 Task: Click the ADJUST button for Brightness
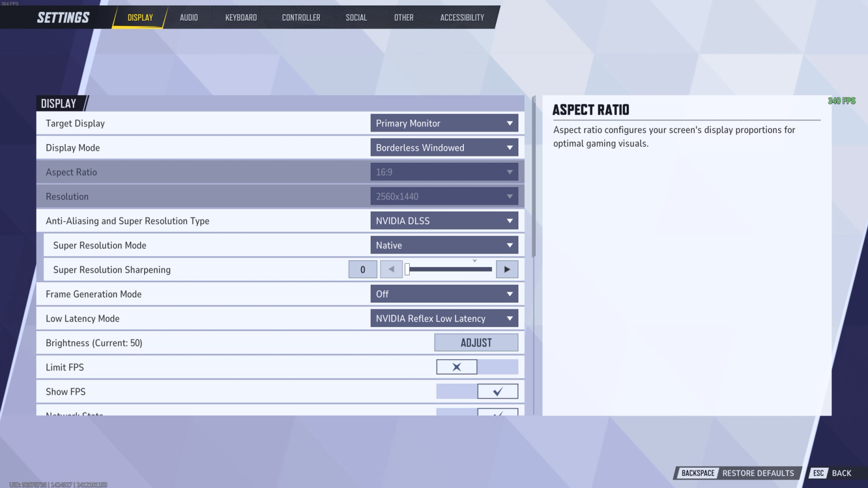476,342
